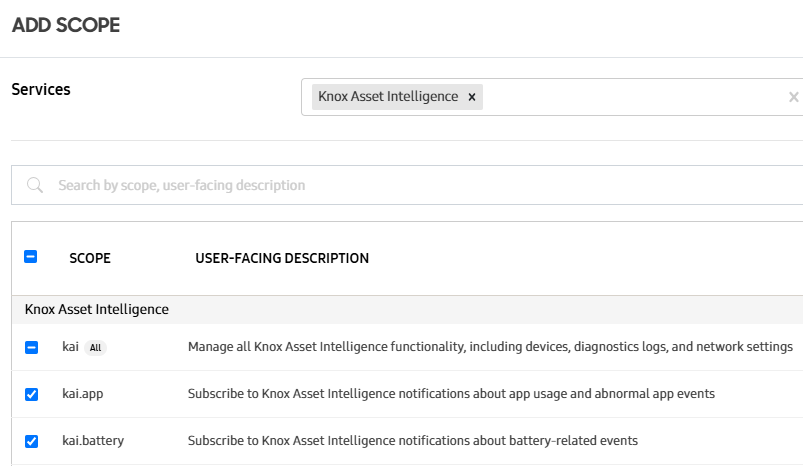Viewport: 803px width, 466px height.
Task: Uncheck the kai.battery scope checkbox
Action: [x=31, y=441]
